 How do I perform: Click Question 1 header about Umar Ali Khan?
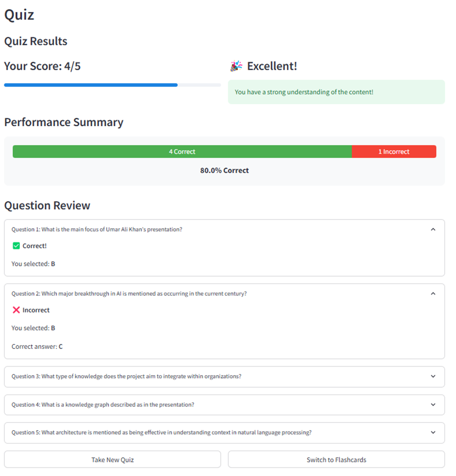[x=97, y=230]
